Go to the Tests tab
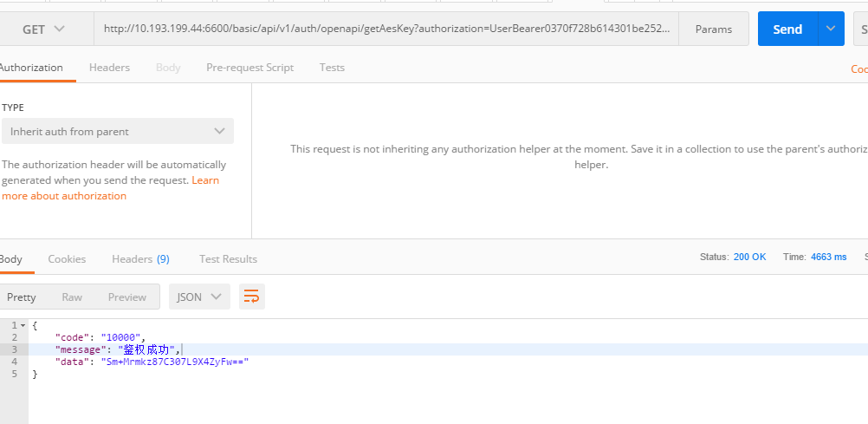 [x=331, y=68]
